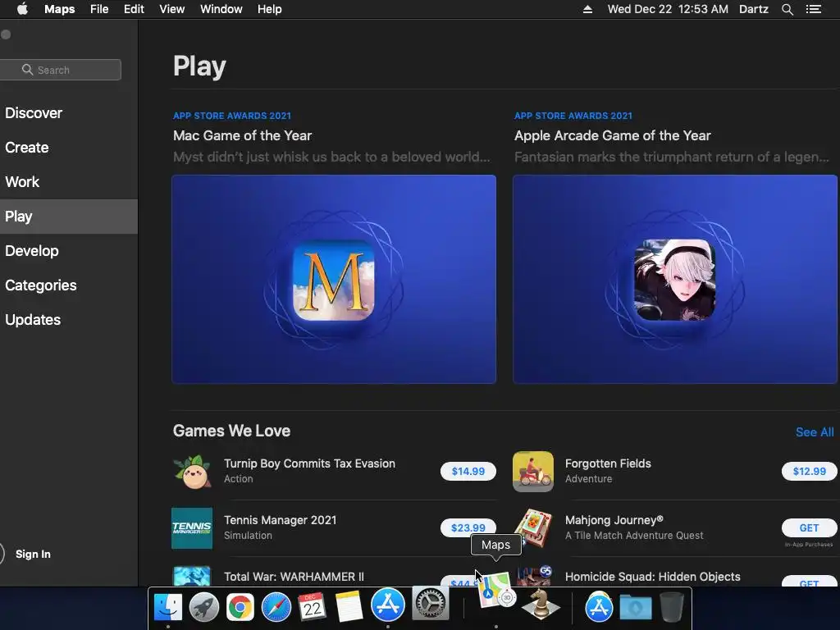Click the eject icon in menu bar
This screenshot has width=840, height=630.
pos(587,9)
